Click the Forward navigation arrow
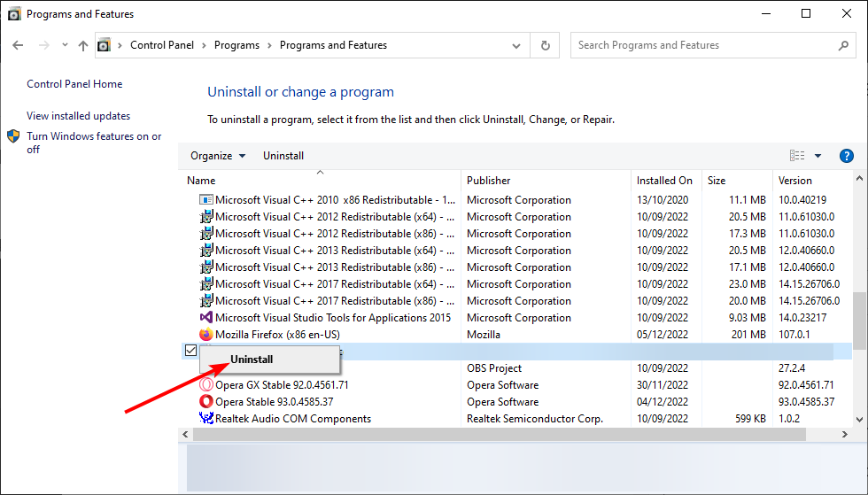 coord(43,45)
